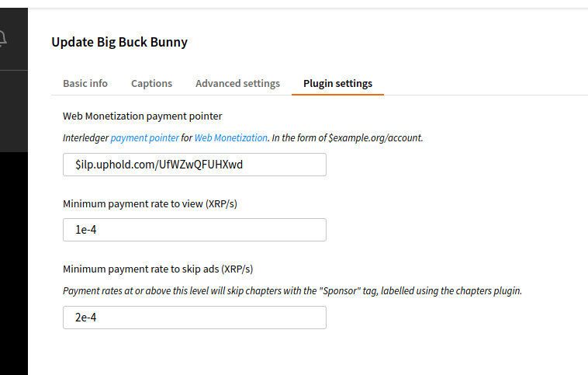Open the Web Monetization link
This screenshot has width=588, height=375.
(x=230, y=137)
